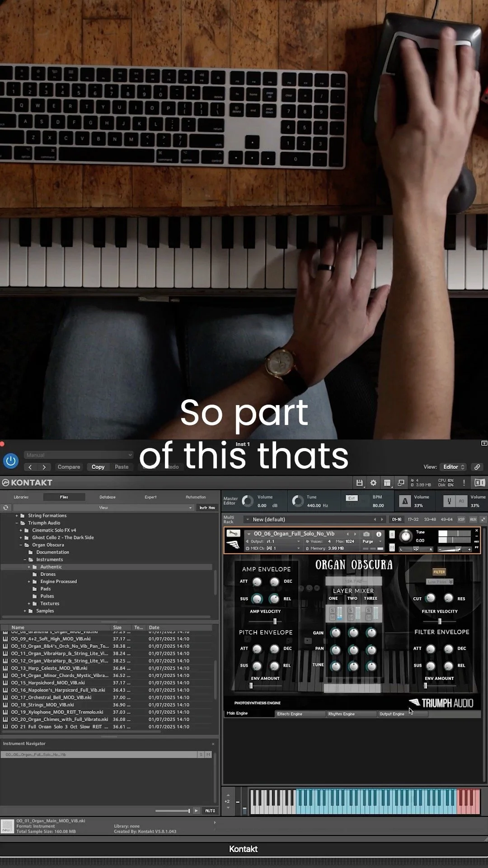Click the AUX rack button
The height and width of the screenshot is (868, 488).
[x=473, y=519]
